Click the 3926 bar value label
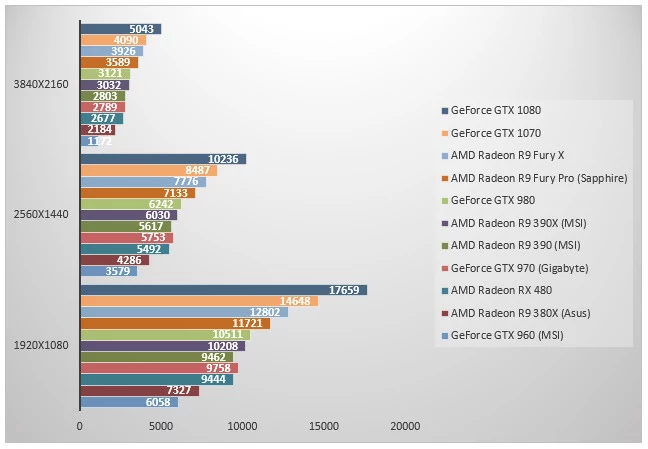 click(124, 52)
